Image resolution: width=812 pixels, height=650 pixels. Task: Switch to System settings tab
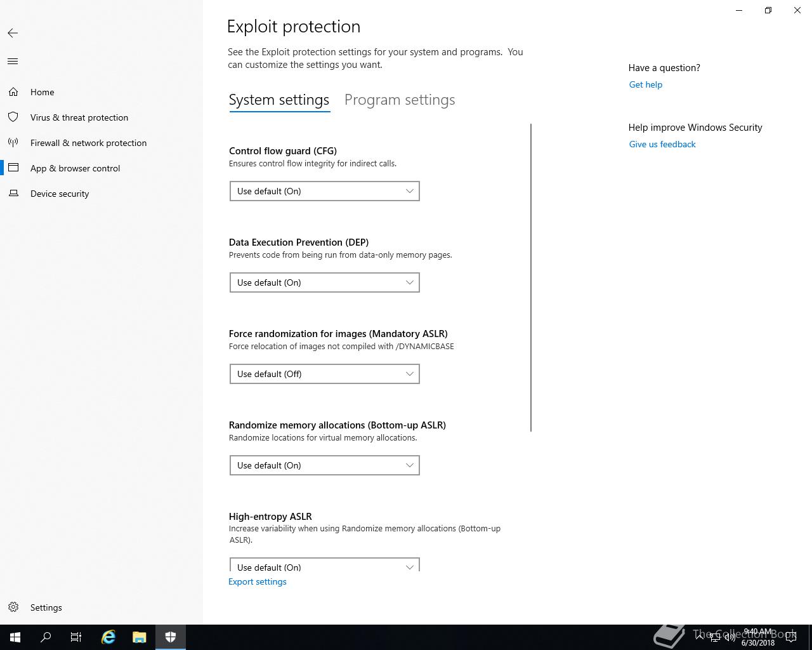[279, 100]
